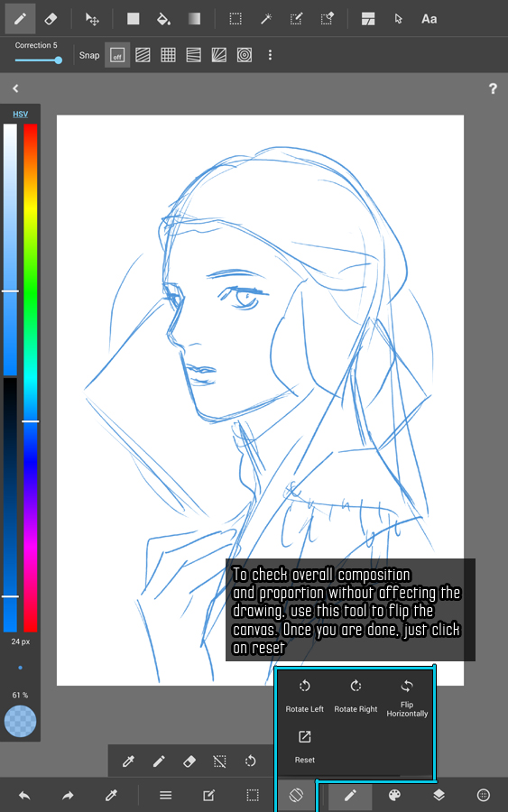508x812 pixels.
Task: Click Reset to restore canvas orientation
Action: click(x=304, y=747)
